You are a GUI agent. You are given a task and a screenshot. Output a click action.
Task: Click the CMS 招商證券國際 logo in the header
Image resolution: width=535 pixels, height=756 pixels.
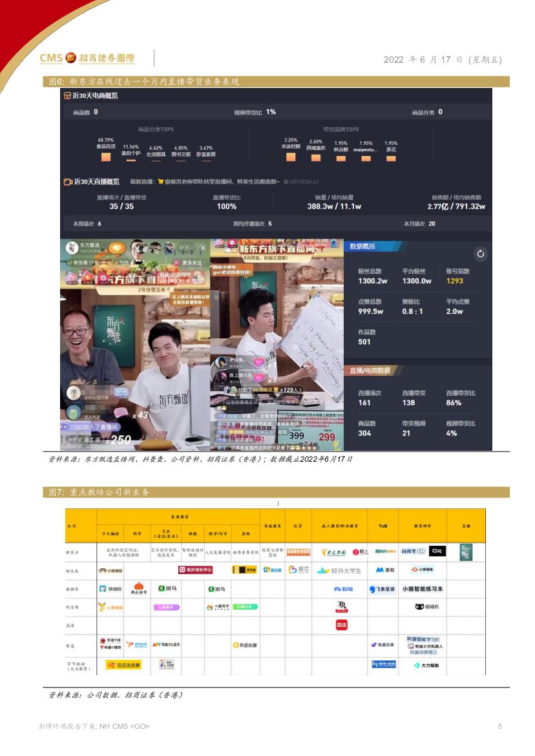[87, 58]
